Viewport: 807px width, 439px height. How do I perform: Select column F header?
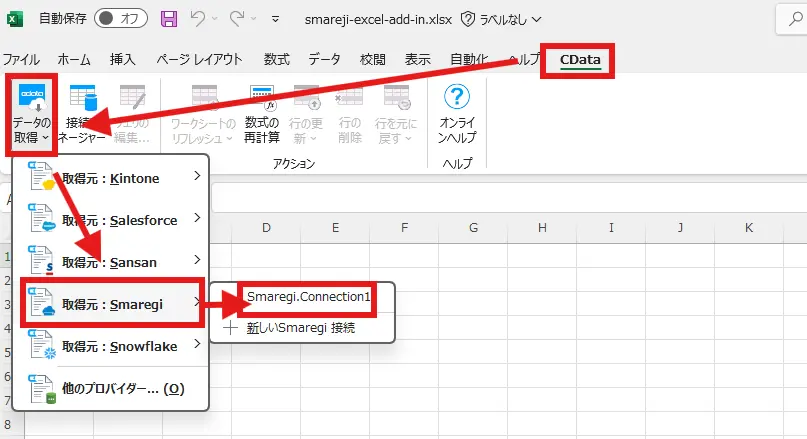(x=404, y=227)
